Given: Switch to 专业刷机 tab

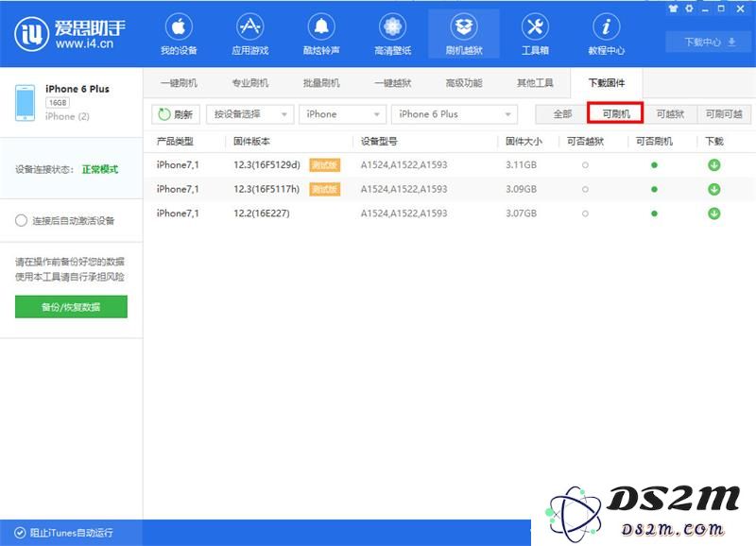Looking at the screenshot, I should [x=249, y=83].
